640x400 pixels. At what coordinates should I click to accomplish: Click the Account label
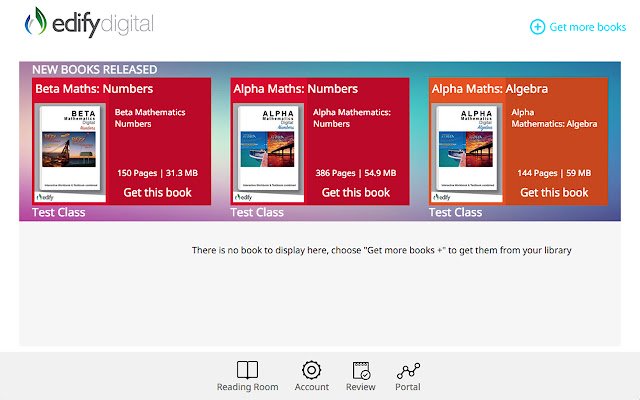click(312, 387)
